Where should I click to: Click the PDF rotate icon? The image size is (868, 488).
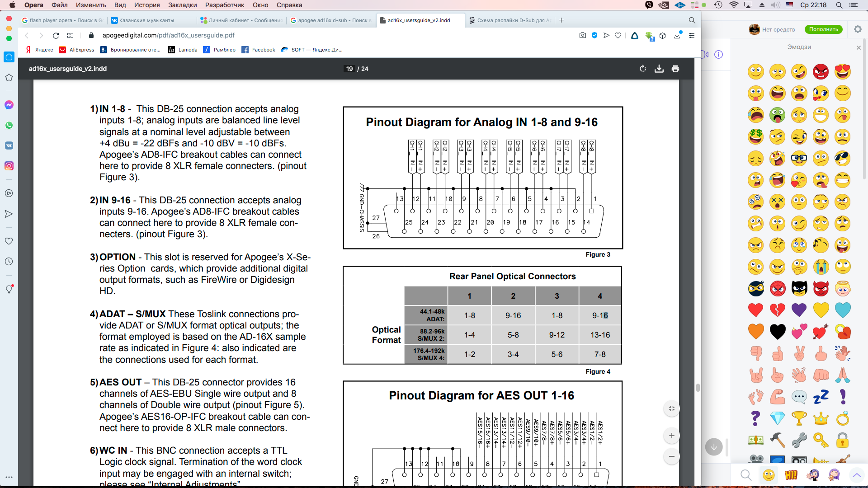coord(643,69)
